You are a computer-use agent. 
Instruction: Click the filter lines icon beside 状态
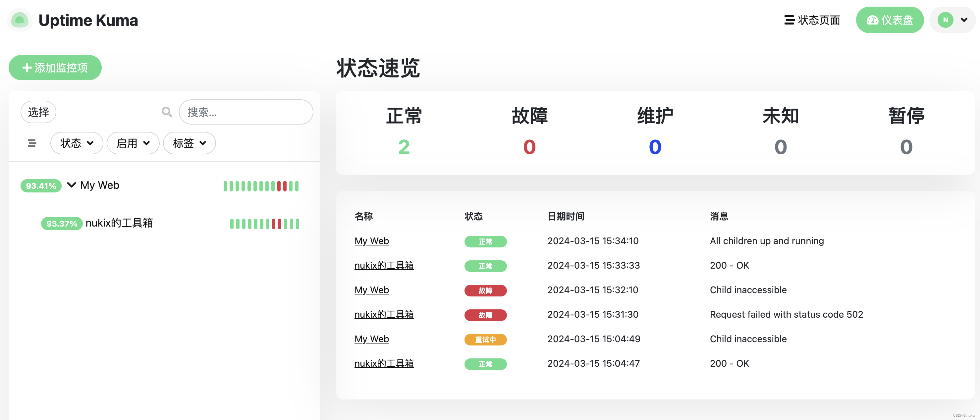(x=32, y=143)
